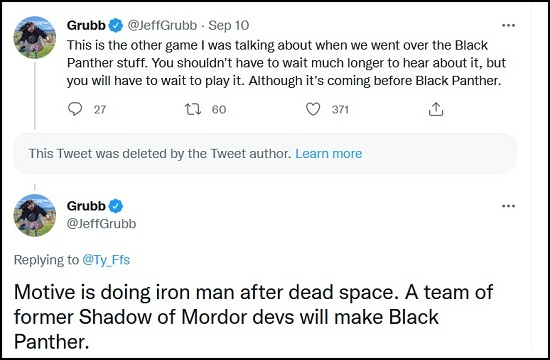
Task: Open top tweet's three-dot more menu
Action: pyautogui.click(x=508, y=25)
